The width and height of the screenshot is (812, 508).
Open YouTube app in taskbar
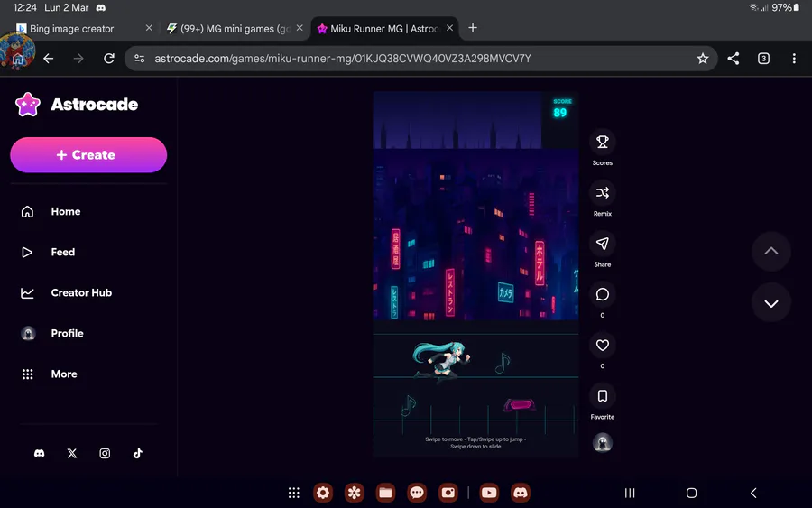tap(489, 493)
